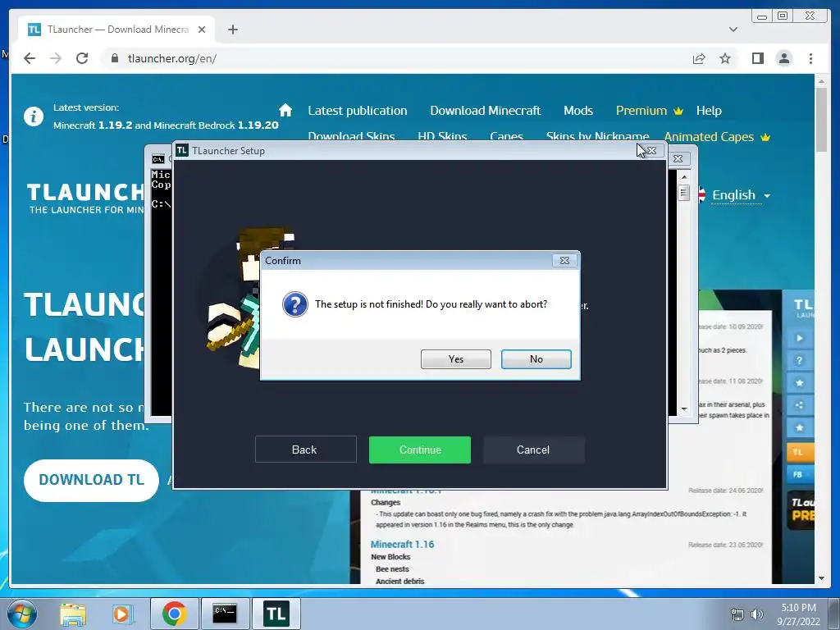Click the play icon in launcher sidebar
The height and width of the screenshot is (630, 840).
(799, 338)
